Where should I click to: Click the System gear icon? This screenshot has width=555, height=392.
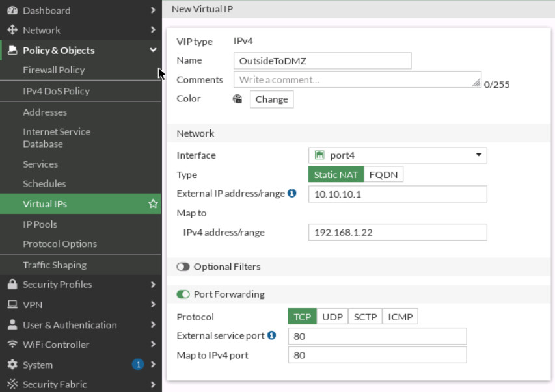(12, 365)
